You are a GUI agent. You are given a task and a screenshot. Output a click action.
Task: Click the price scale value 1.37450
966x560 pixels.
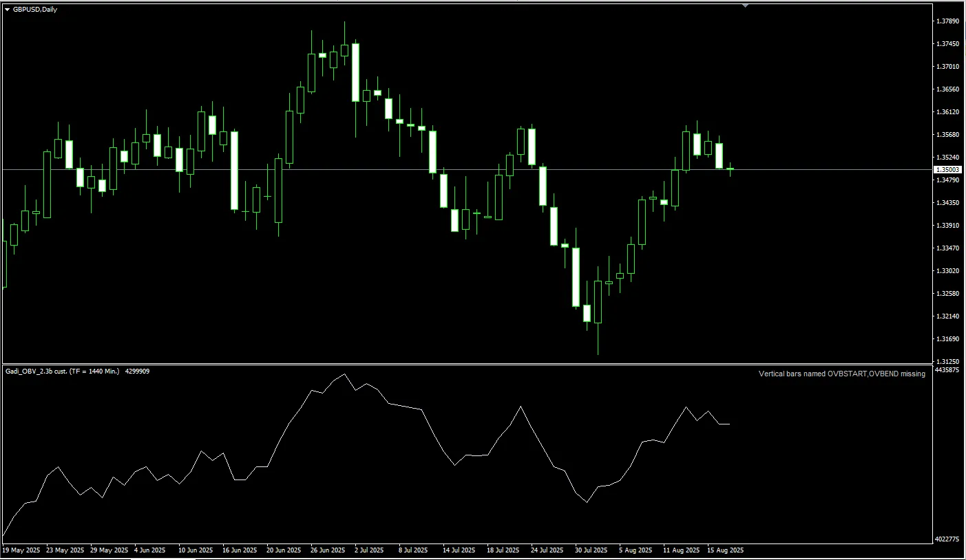click(x=949, y=44)
